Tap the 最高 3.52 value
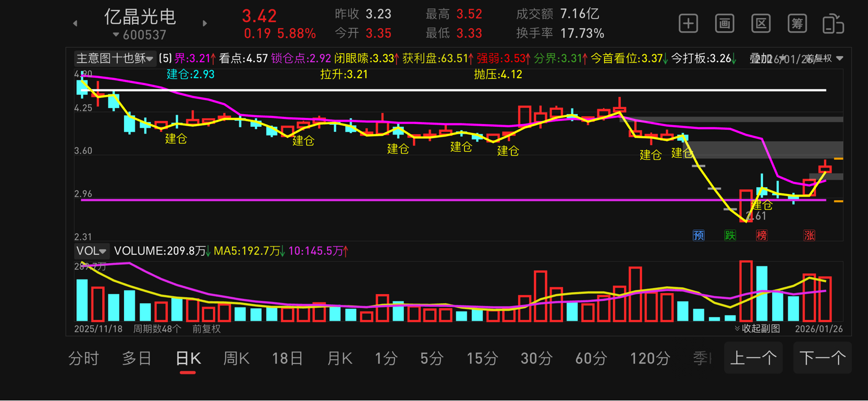This screenshot has height=401, width=868. (x=454, y=14)
